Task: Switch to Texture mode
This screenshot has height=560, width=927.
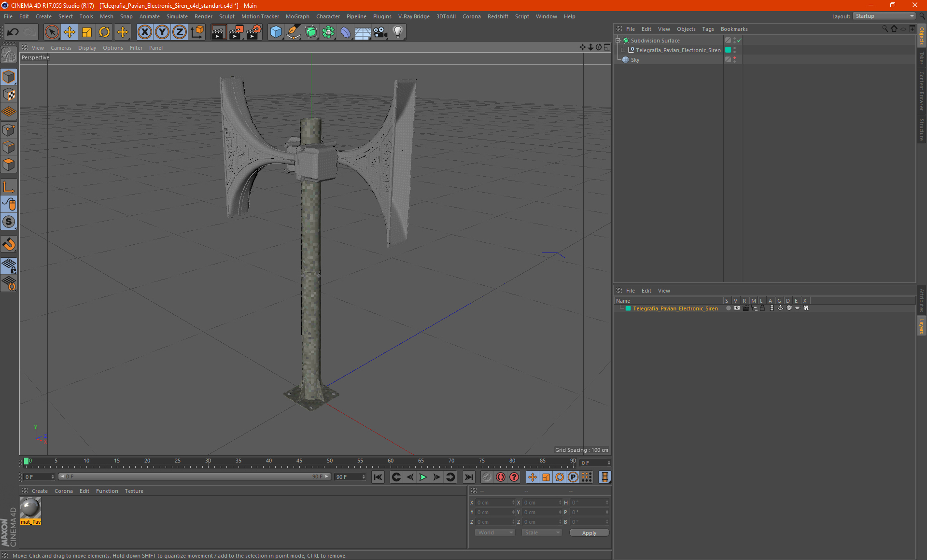Action: pos(9,95)
